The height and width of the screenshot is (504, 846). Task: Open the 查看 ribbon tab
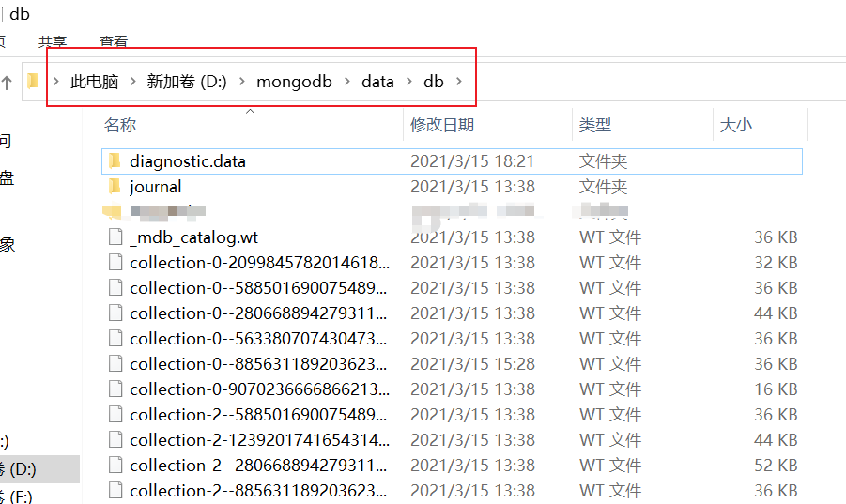[114, 41]
